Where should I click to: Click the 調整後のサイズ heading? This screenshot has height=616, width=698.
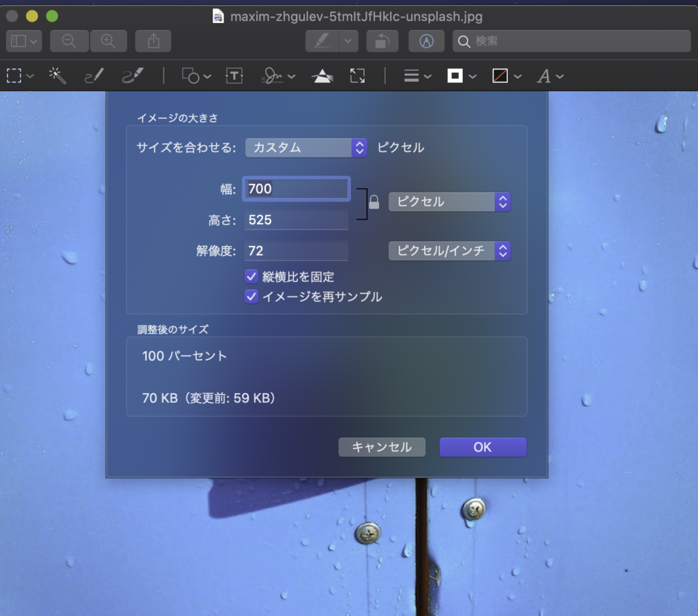(x=172, y=329)
